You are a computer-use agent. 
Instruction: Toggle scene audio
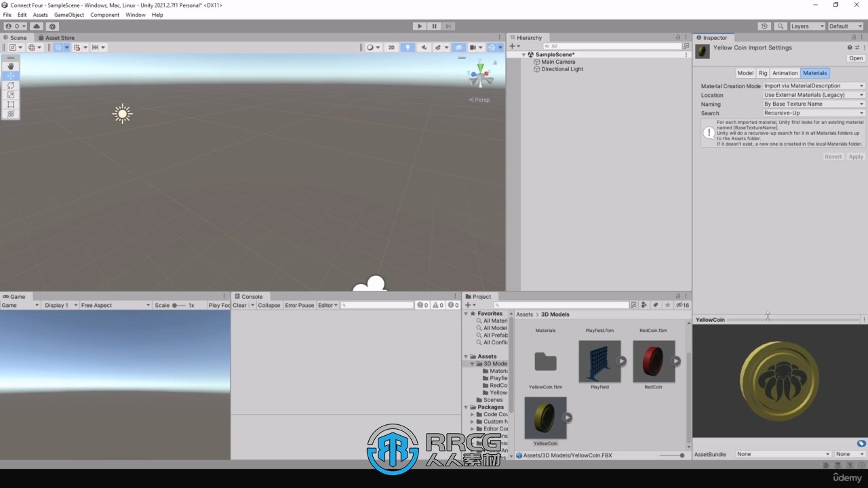click(x=424, y=47)
